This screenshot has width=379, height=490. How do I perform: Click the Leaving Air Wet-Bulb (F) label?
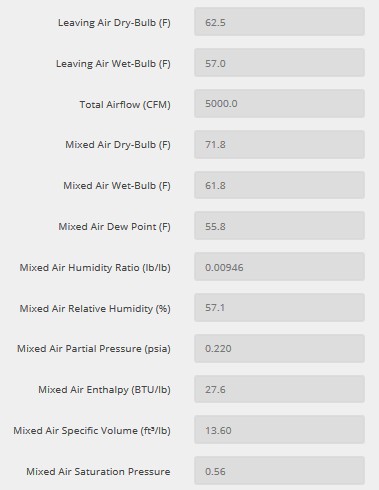click(113, 64)
